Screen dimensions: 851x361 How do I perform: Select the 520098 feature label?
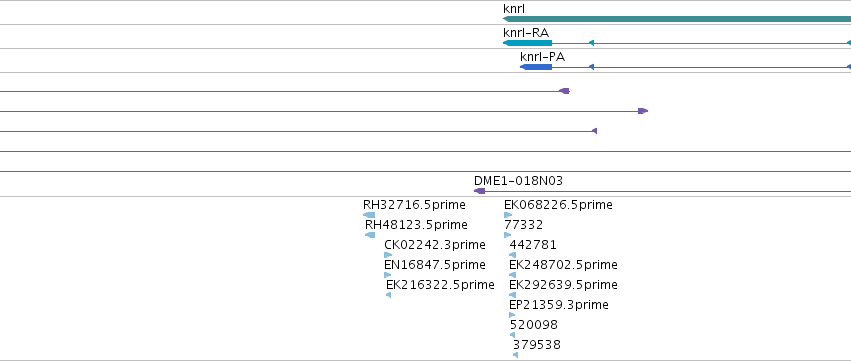tap(534, 325)
